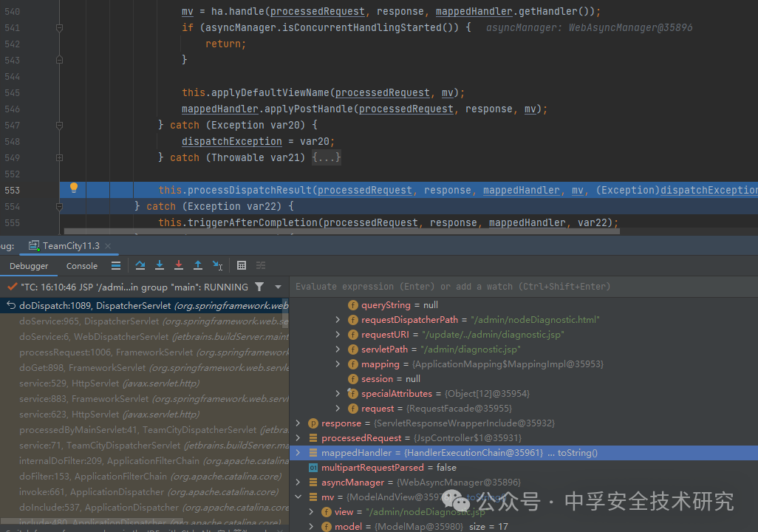This screenshot has height=532, width=758.
Task: Expand the mappedHandler variable node
Action: pos(298,453)
